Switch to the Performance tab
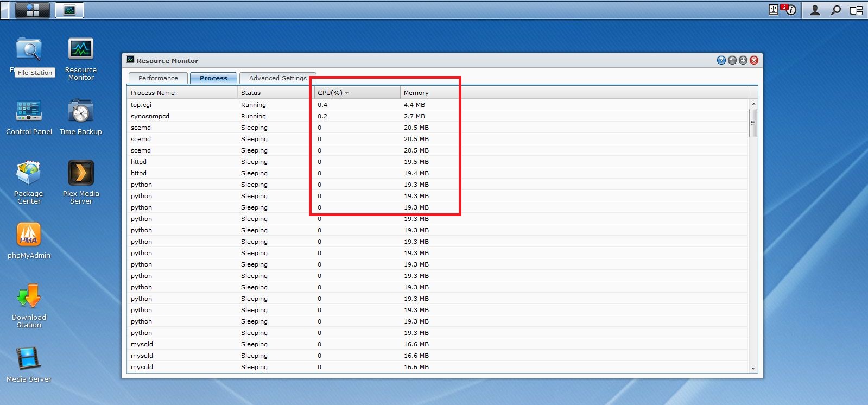Viewport: 868px width, 405px height. (158, 78)
